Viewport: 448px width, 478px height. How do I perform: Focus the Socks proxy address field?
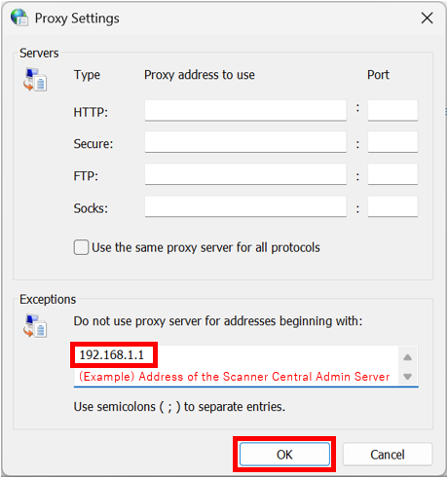click(245, 206)
